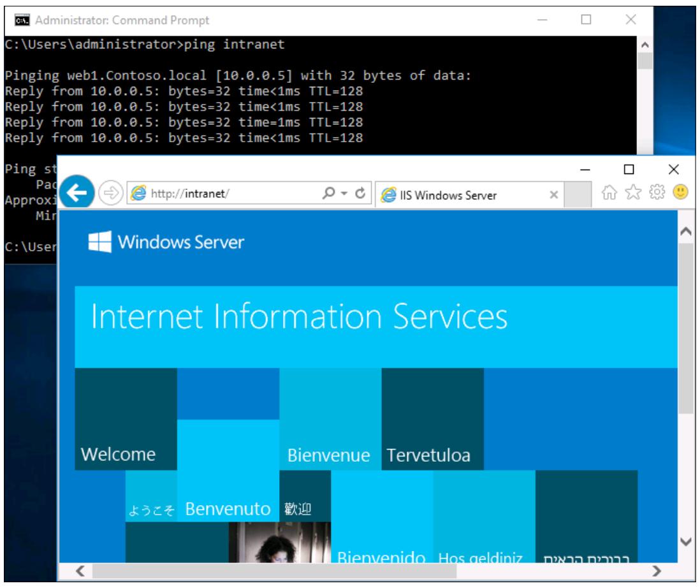700x588 pixels.
Task: Click the Internet Information Services banner
Action: (x=376, y=327)
